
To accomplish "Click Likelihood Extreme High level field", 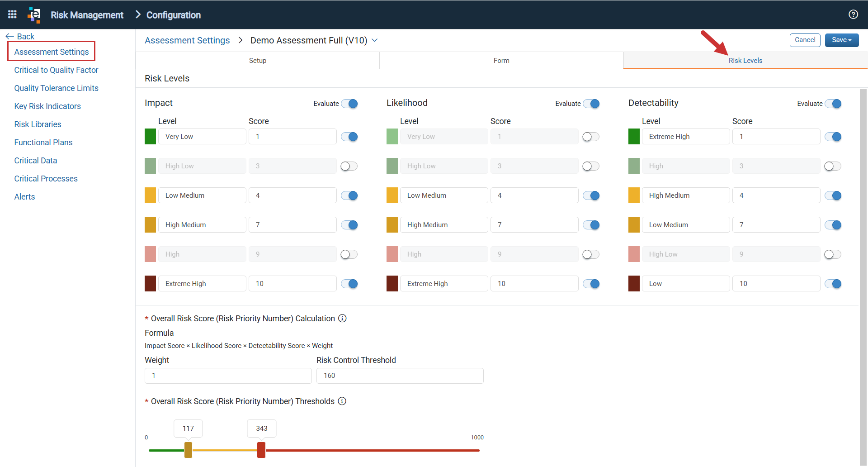I will coord(444,284).
